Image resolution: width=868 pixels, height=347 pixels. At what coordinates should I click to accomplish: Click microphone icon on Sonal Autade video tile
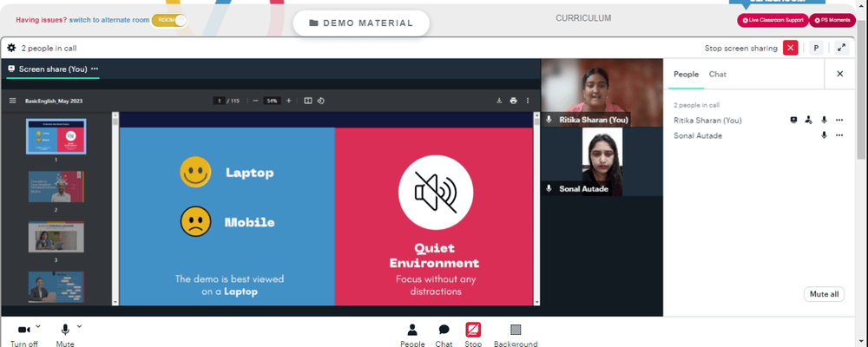[549, 189]
